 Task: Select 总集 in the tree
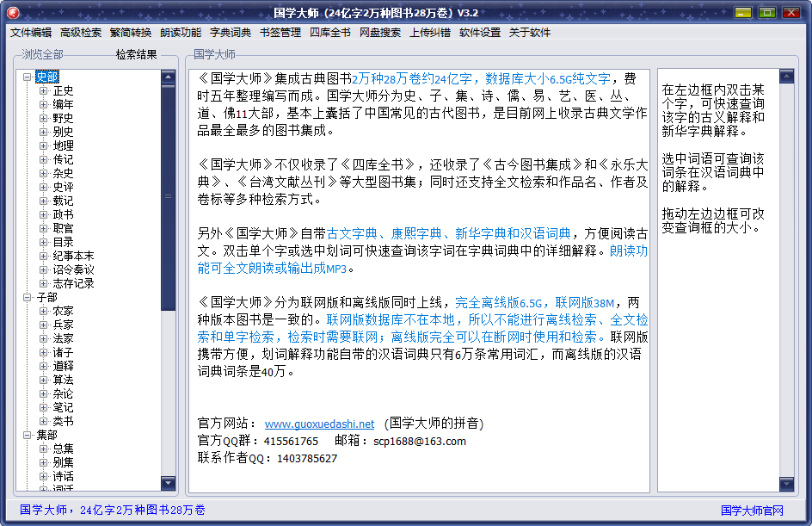click(63, 449)
